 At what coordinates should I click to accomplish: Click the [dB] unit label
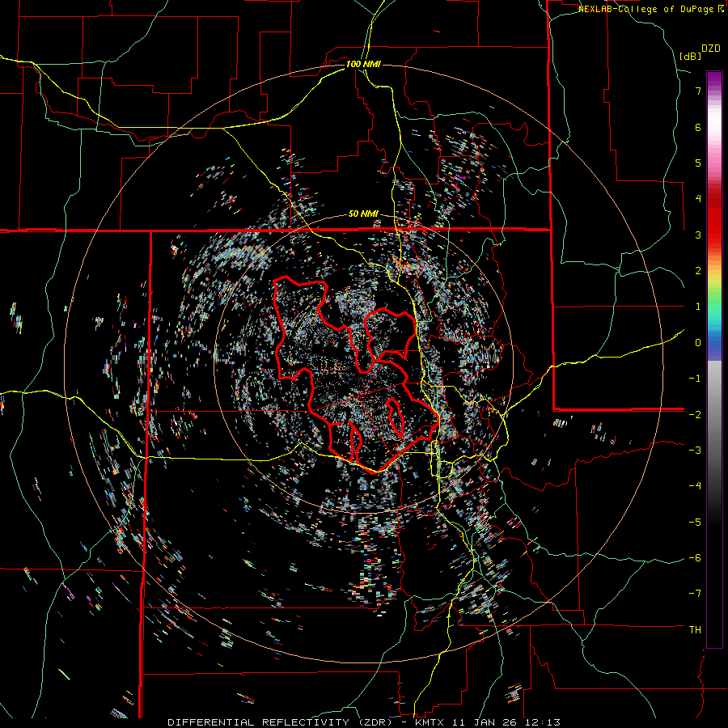[690, 57]
